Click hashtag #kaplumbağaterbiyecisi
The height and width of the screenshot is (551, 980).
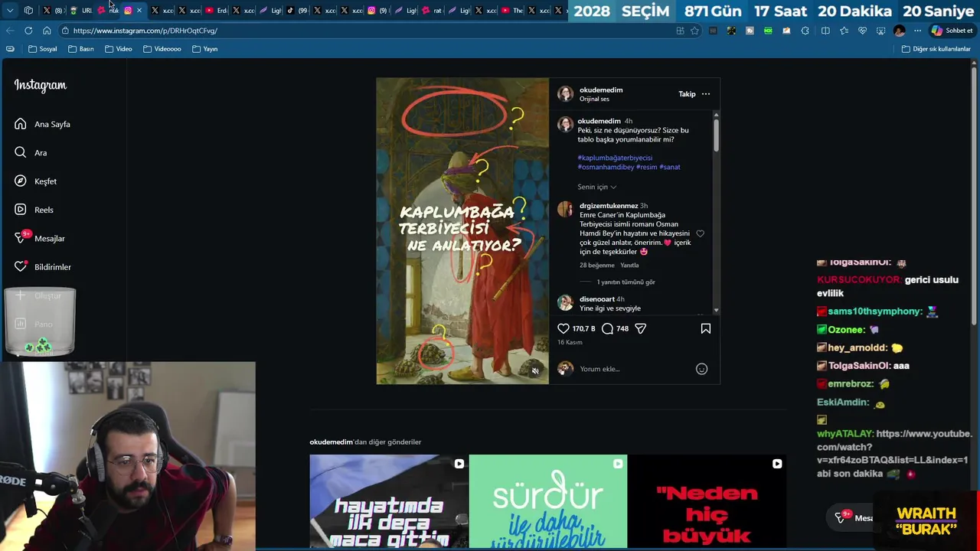click(x=615, y=158)
